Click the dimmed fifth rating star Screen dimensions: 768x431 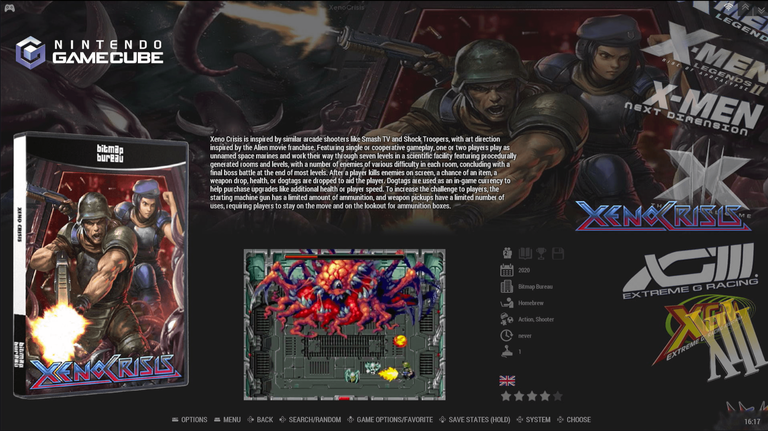coord(557,396)
